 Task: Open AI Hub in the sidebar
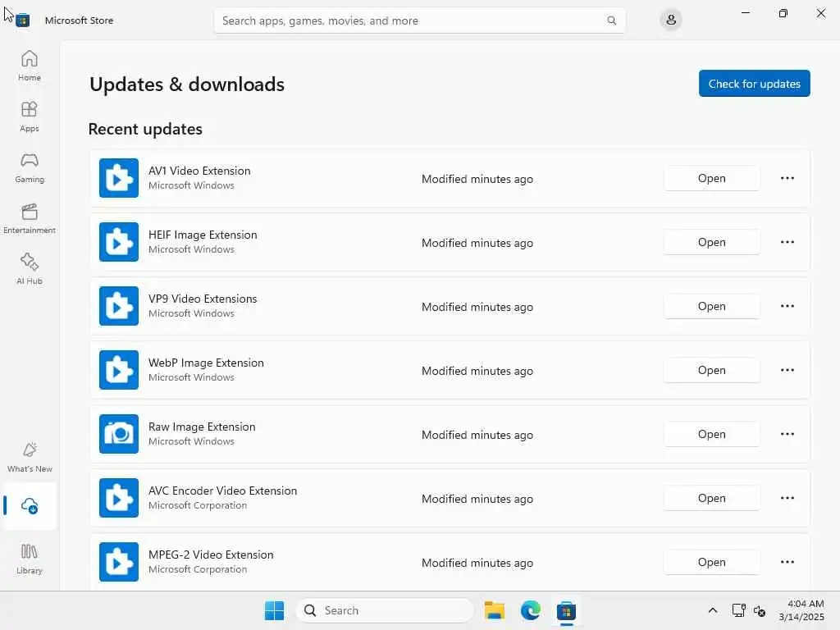tap(30, 269)
